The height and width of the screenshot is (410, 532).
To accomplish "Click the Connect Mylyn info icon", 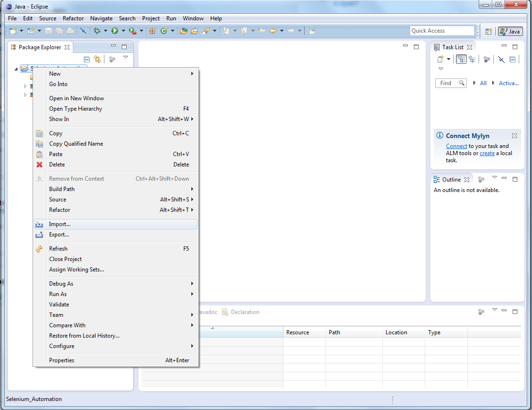I will pos(440,136).
